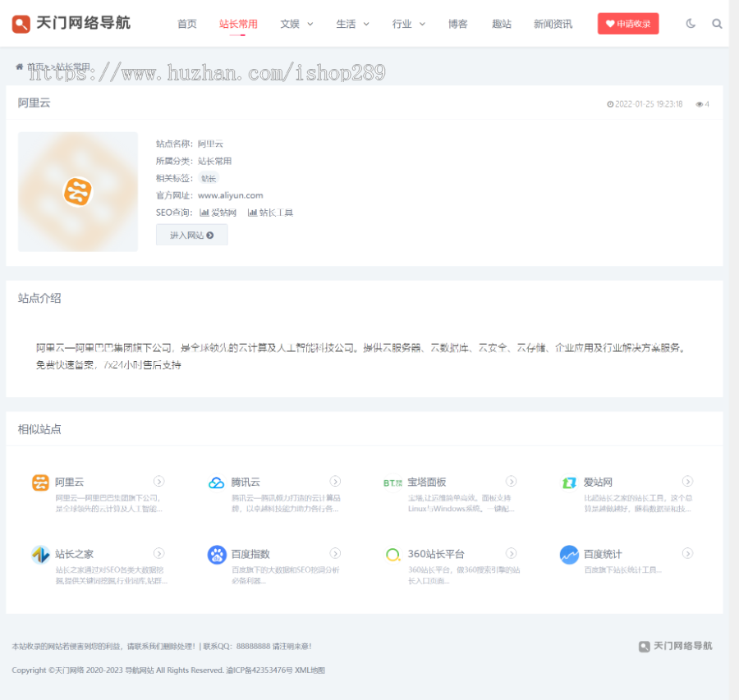Open the 趣站 menu item
This screenshot has width=739, height=700.
502,24
